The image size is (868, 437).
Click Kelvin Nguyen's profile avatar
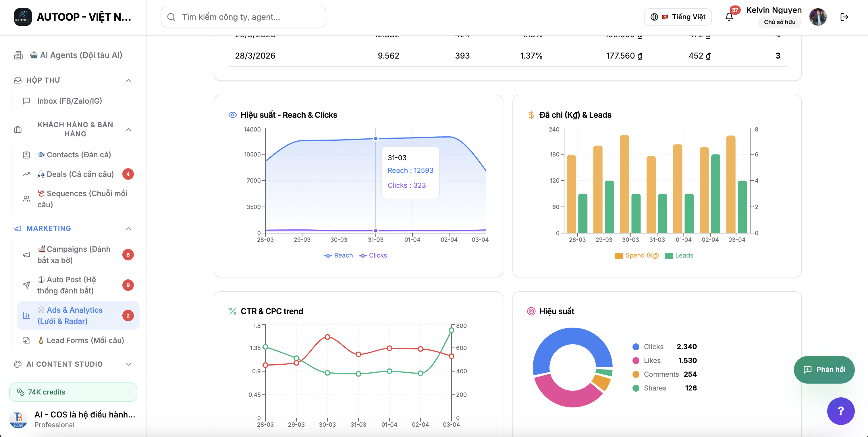(817, 17)
